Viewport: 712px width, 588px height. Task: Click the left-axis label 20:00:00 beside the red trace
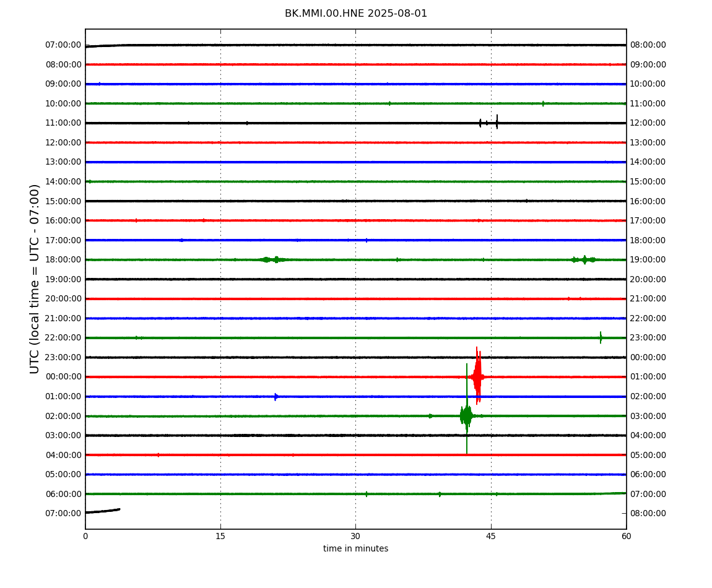(x=64, y=299)
